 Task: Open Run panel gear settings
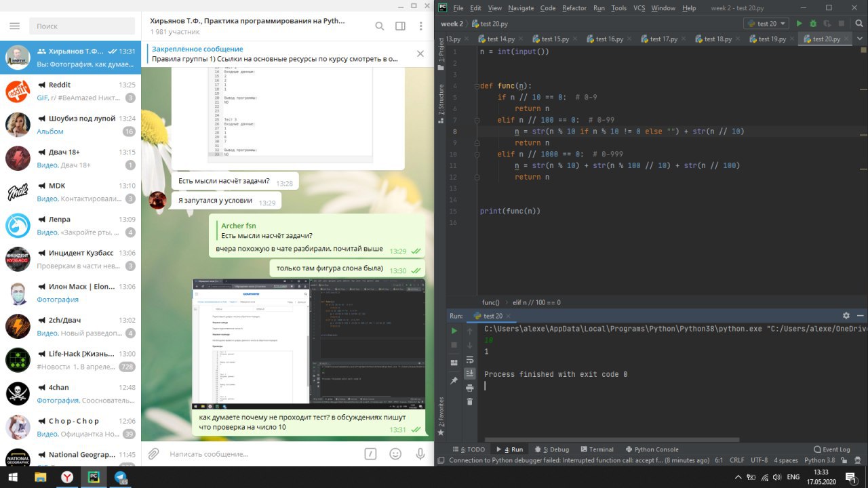(846, 316)
